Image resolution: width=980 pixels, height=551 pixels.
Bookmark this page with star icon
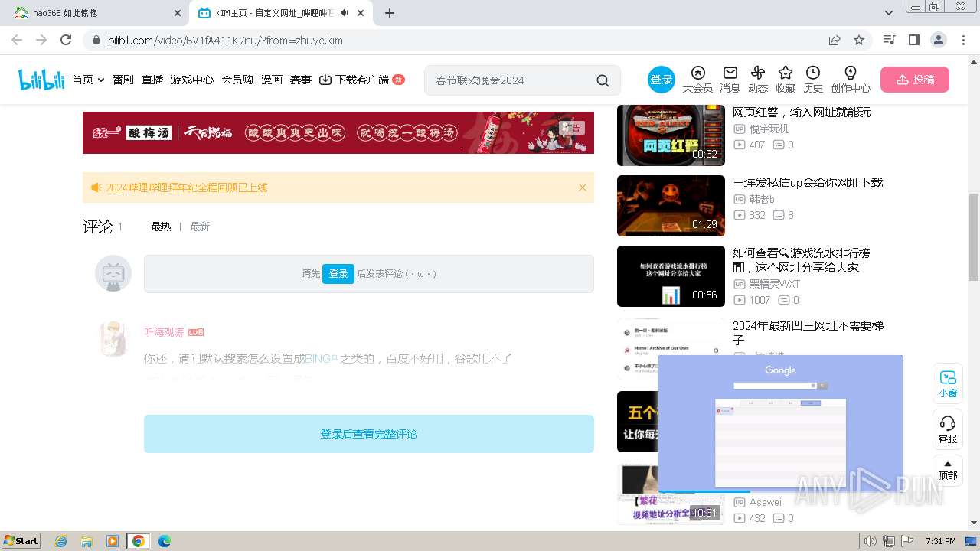coord(859,40)
